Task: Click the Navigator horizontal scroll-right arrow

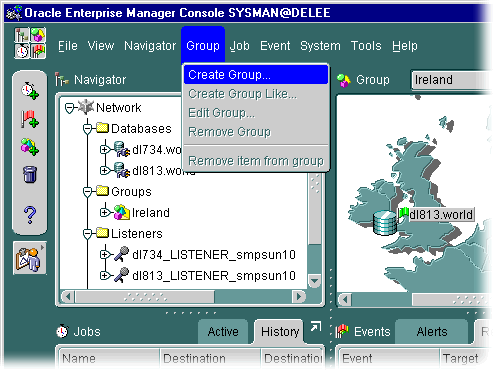Action: [299, 296]
